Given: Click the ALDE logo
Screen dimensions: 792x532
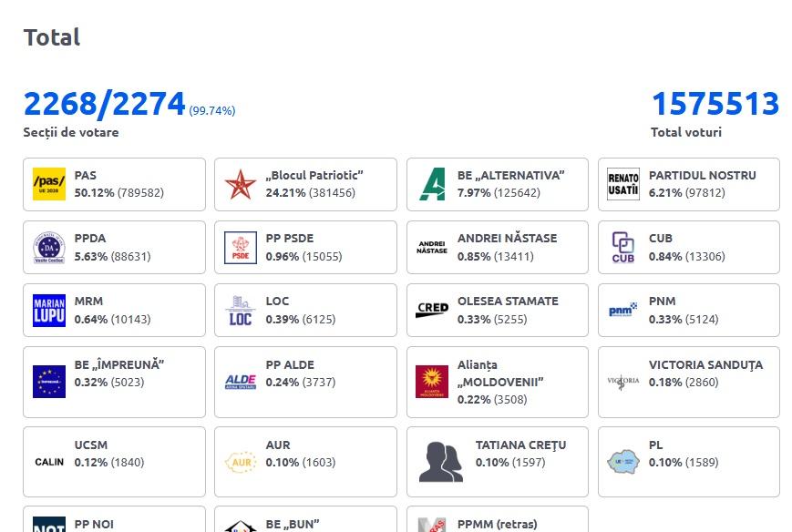Looking at the screenshot, I should pyautogui.click(x=241, y=382).
